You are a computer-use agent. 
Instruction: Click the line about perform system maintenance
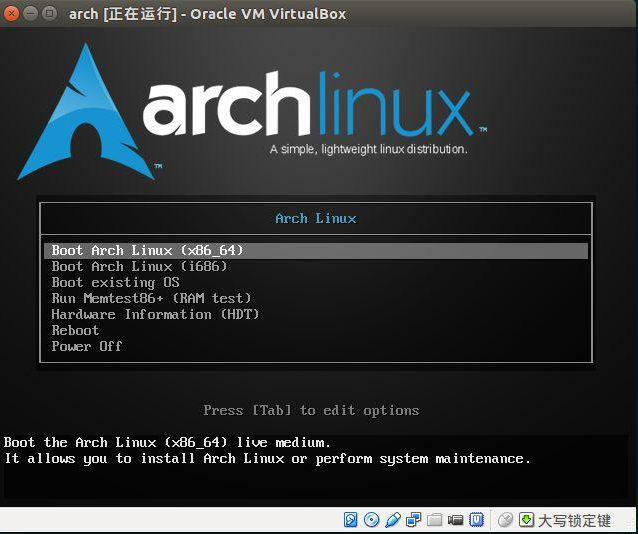tap(267, 459)
